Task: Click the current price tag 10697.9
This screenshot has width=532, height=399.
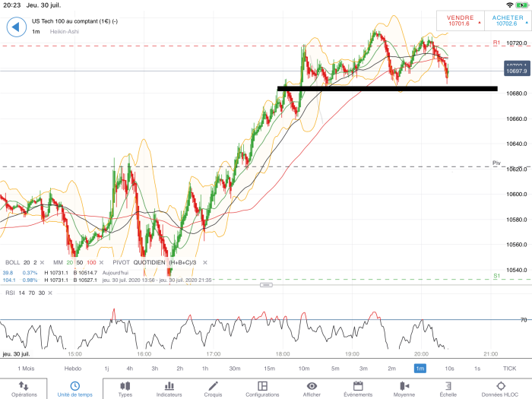Action: (x=517, y=71)
